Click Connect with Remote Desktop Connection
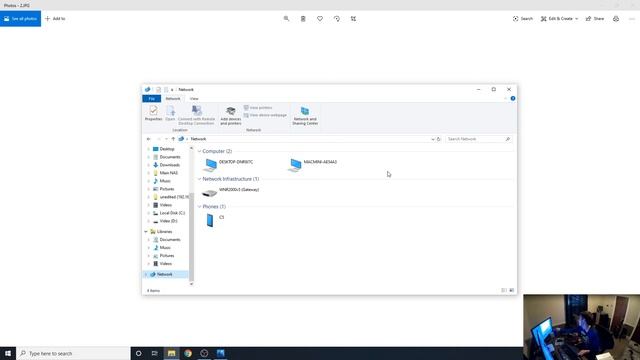The image size is (640, 360). click(x=196, y=116)
